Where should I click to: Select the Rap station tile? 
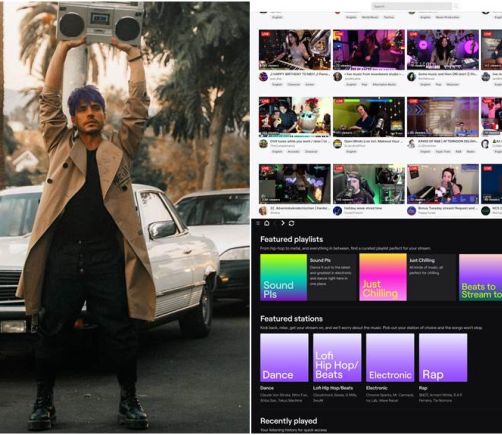pos(443,358)
